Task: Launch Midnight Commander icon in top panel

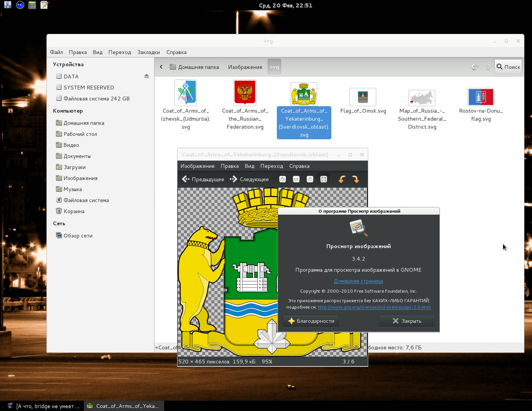Action: (20, 5)
